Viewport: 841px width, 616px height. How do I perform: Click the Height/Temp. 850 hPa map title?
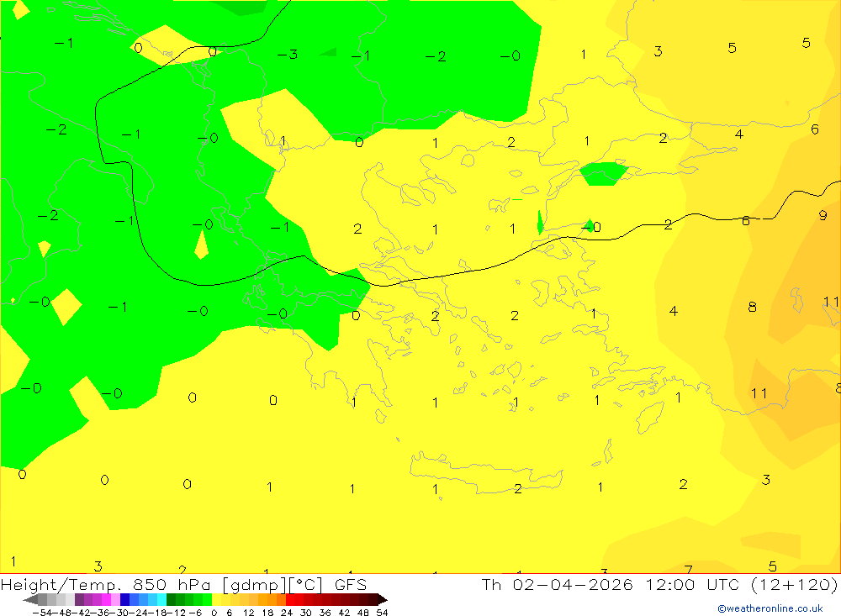(106, 584)
